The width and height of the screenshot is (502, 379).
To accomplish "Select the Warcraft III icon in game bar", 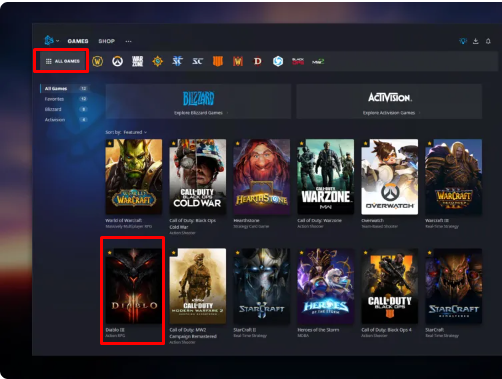I will click(x=238, y=61).
